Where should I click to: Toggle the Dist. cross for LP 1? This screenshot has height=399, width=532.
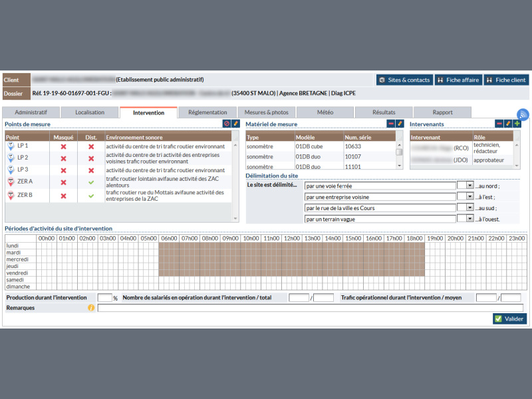pos(91,146)
